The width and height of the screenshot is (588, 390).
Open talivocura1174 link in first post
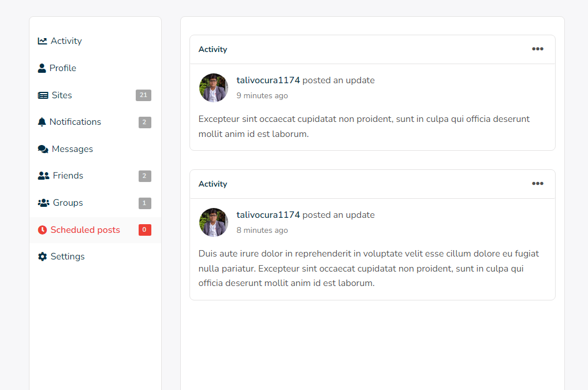(x=268, y=80)
